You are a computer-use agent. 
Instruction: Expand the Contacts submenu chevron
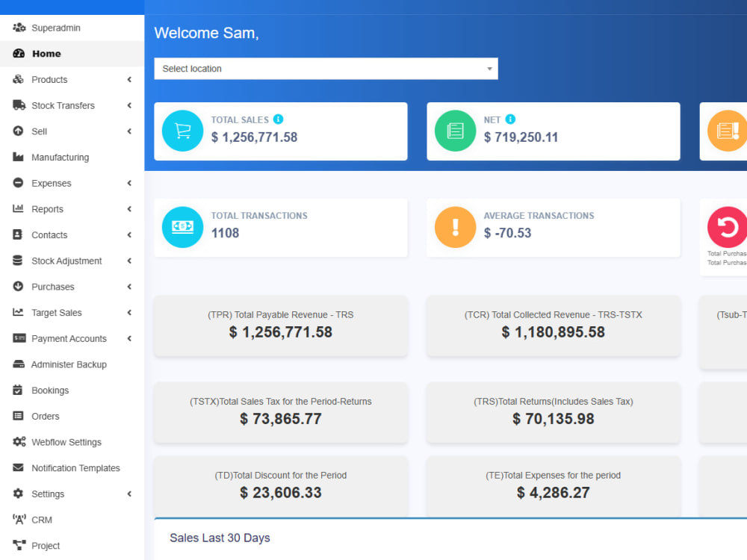pos(129,234)
